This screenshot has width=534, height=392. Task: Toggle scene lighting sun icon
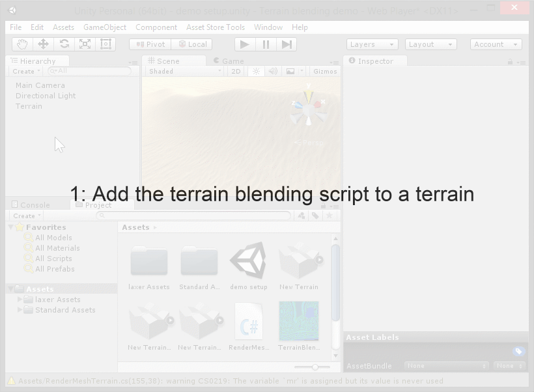tap(256, 71)
